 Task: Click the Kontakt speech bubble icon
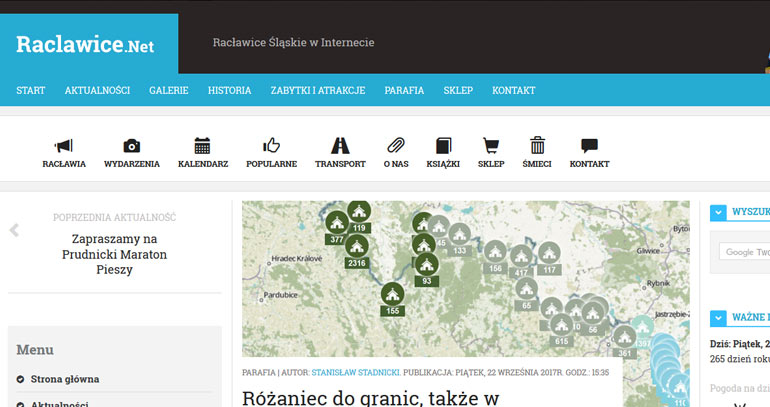point(589,145)
